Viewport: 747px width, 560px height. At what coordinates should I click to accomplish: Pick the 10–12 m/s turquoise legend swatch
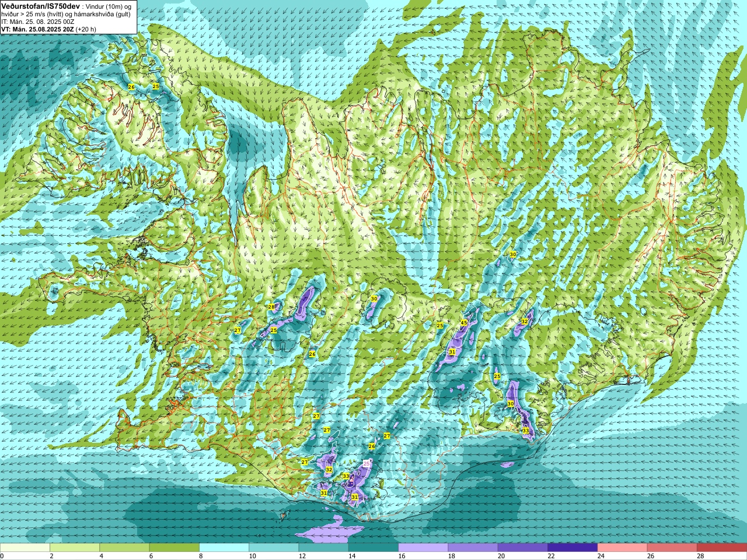274,548
